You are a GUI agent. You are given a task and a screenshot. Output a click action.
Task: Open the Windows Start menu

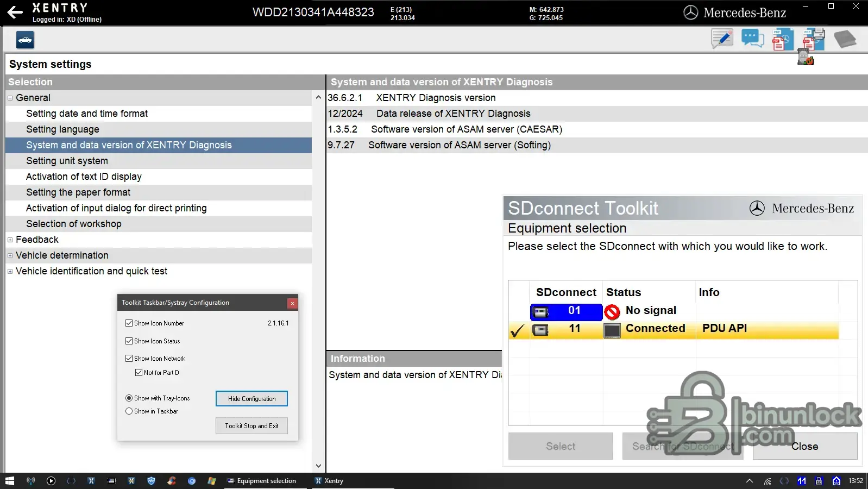pos(10,481)
